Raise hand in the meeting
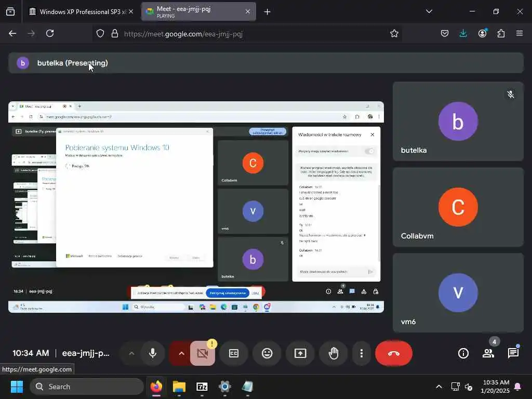 click(334, 353)
